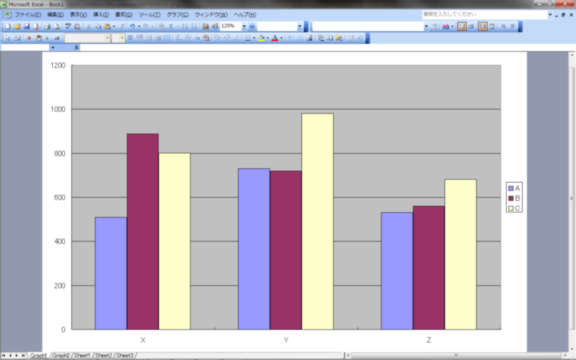The width and height of the screenshot is (576, 360).
Task: Click the Open folder icon
Action: (17, 26)
